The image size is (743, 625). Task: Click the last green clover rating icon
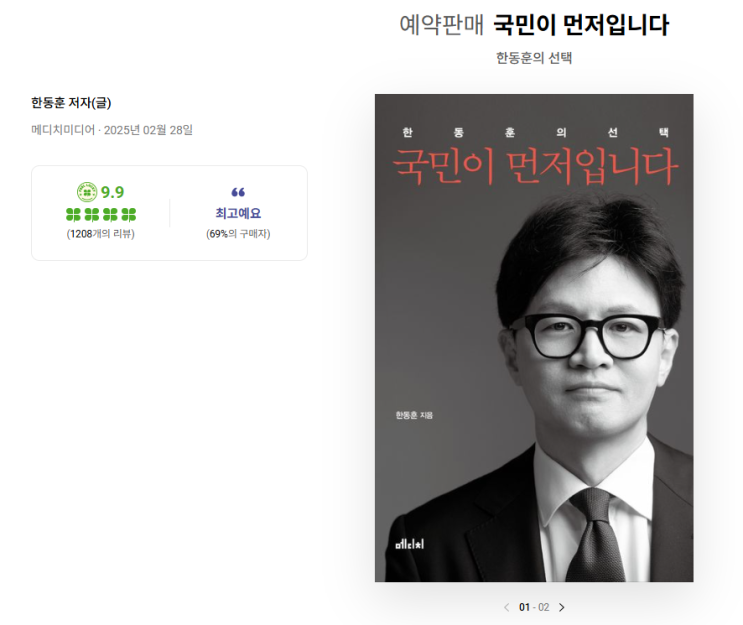129,215
